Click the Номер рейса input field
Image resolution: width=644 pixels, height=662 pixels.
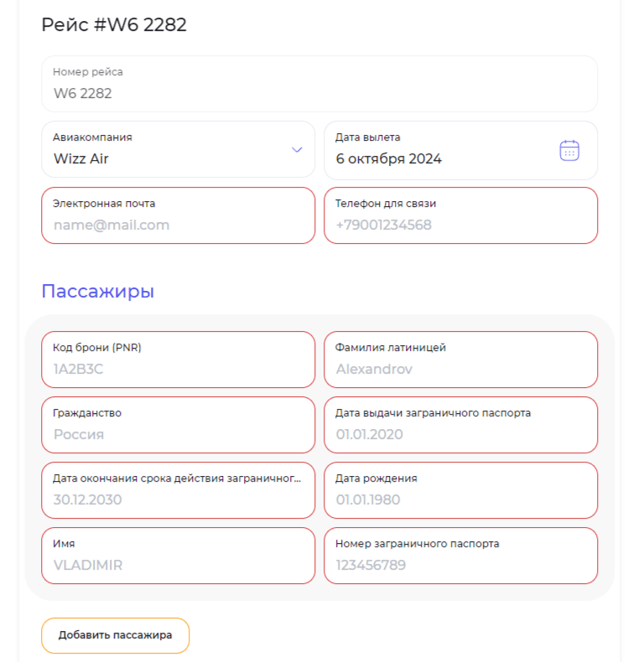(x=319, y=84)
